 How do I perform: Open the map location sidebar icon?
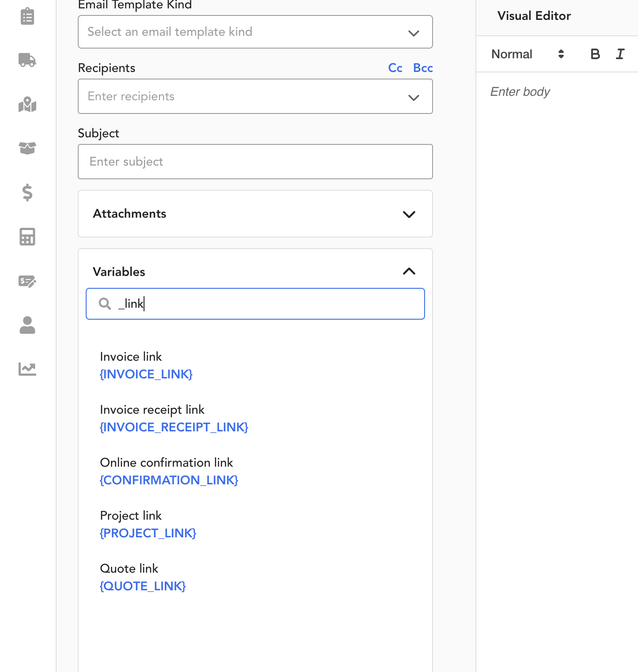tap(27, 104)
